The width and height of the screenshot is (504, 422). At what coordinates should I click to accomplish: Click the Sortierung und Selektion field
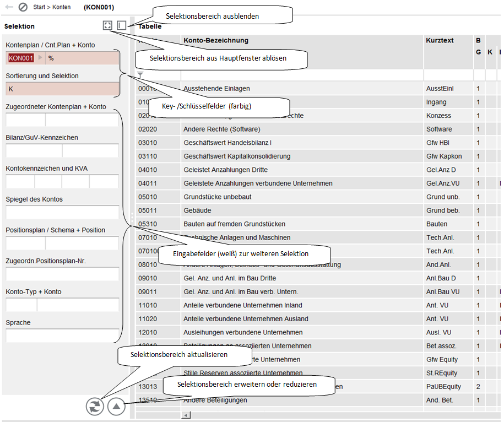62,89
